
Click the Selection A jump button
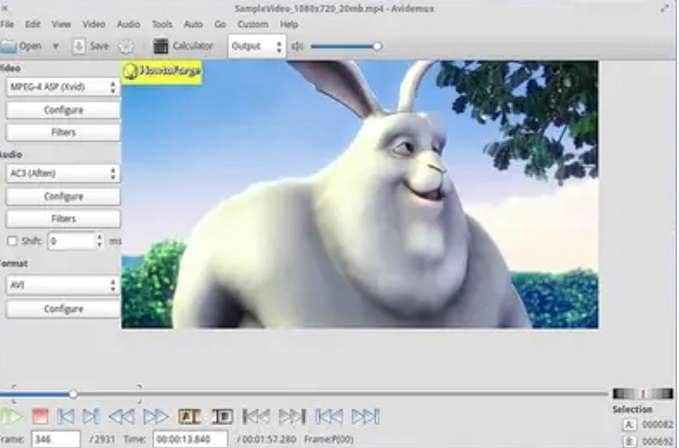point(629,425)
